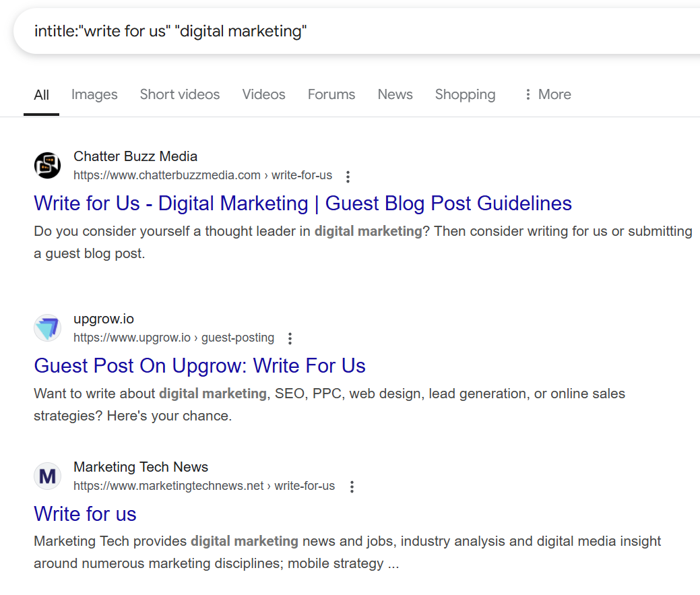Switch to the Videos tab
The width and height of the screenshot is (700, 595).
263,94
